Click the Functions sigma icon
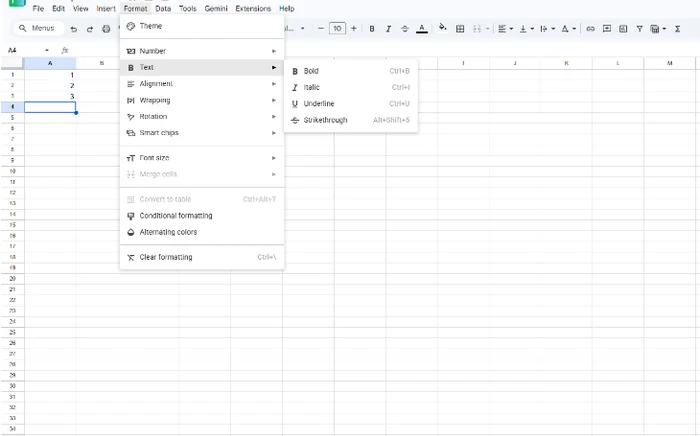 677,29
